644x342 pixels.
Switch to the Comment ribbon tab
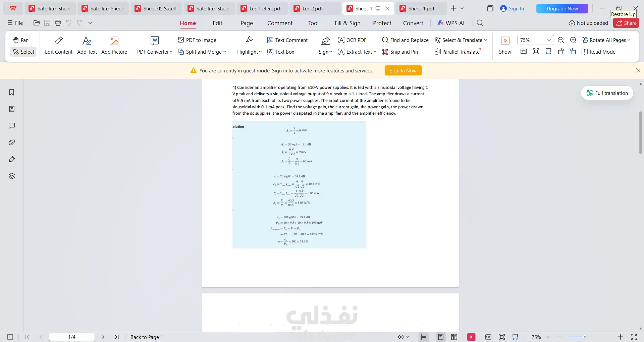tap(280, 23)
